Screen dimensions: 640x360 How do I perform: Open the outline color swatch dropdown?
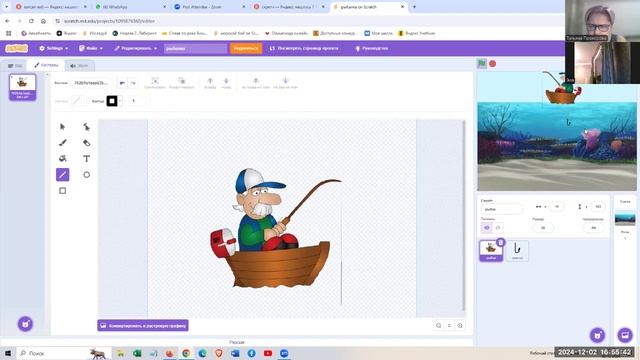(x=113, y=101)
